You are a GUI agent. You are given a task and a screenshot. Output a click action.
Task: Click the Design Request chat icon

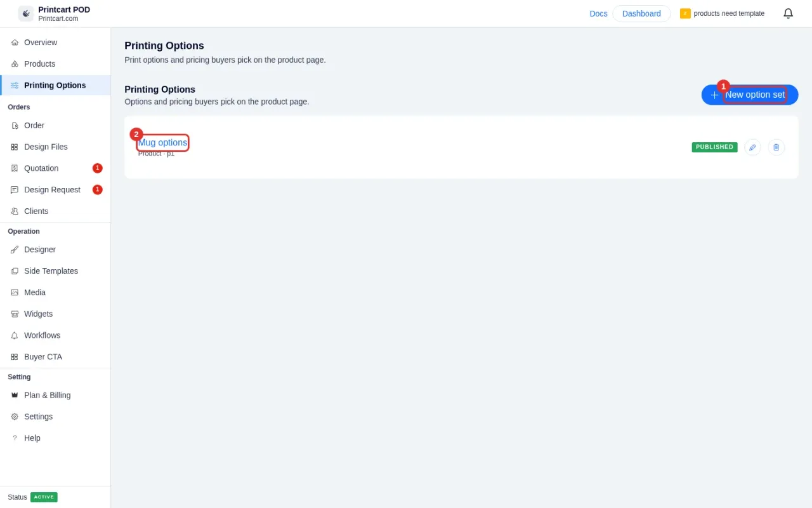(15, 190)
